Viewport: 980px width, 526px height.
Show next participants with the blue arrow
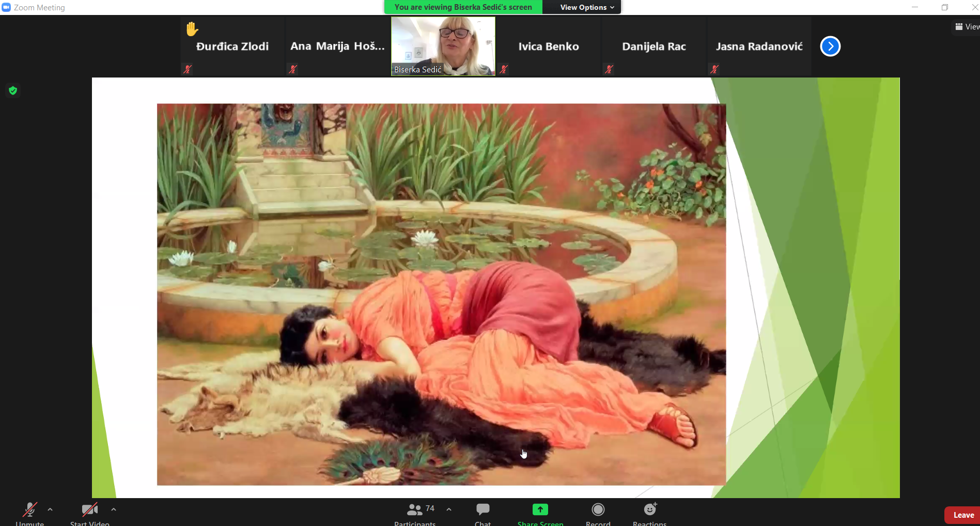(x=830, y=47)
